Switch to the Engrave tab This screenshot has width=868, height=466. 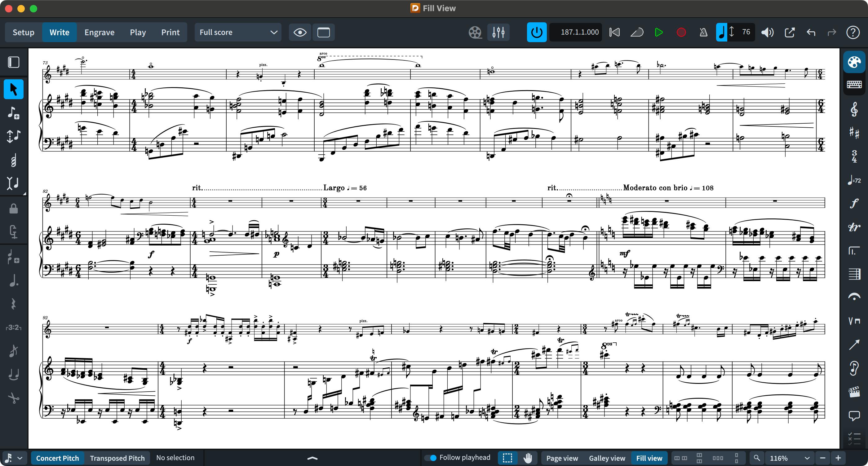pyautogui.click(x=99, y=32)
